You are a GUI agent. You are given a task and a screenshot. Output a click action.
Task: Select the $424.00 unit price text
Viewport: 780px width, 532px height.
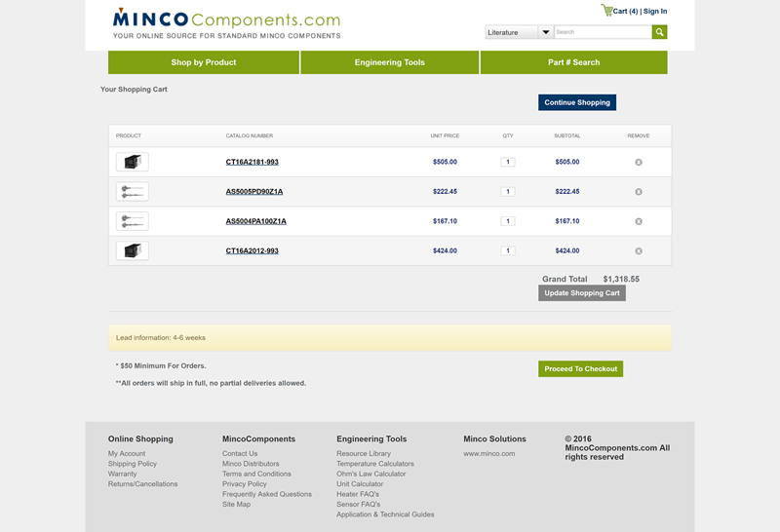pyautogui.click(x=445, y=250)
